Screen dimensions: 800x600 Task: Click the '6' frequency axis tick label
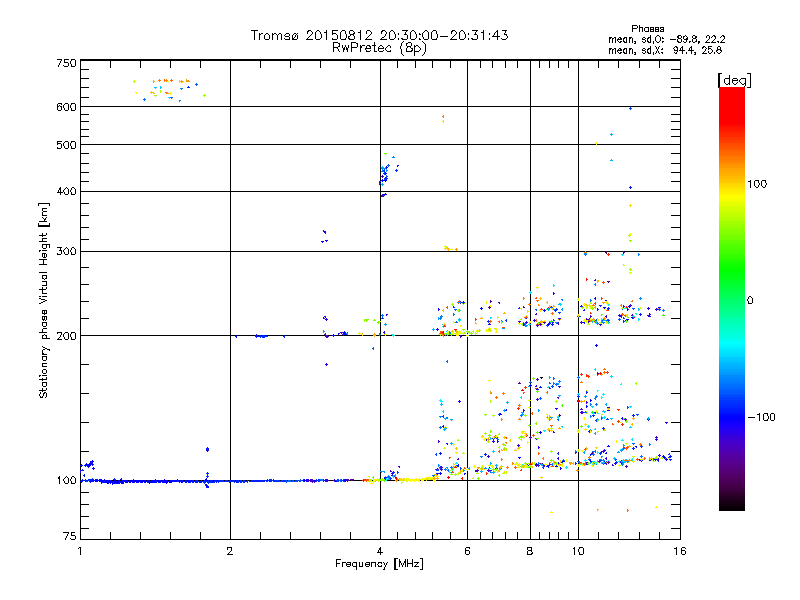(467, 551)
